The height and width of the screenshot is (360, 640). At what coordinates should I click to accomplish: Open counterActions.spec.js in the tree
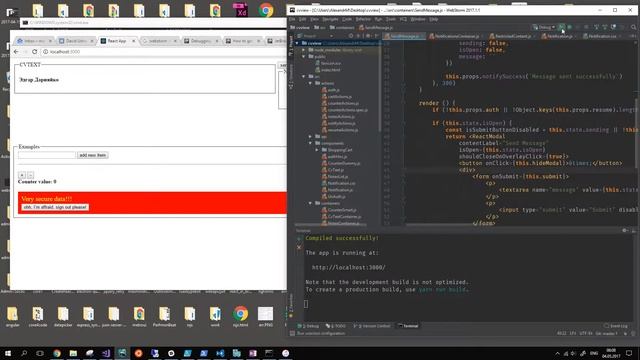pos(347,110)
